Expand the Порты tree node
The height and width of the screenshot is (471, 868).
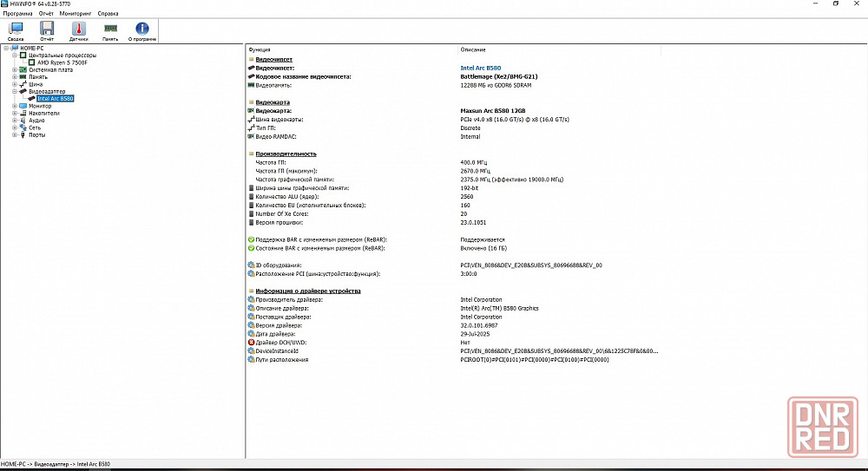click(15, 134)
